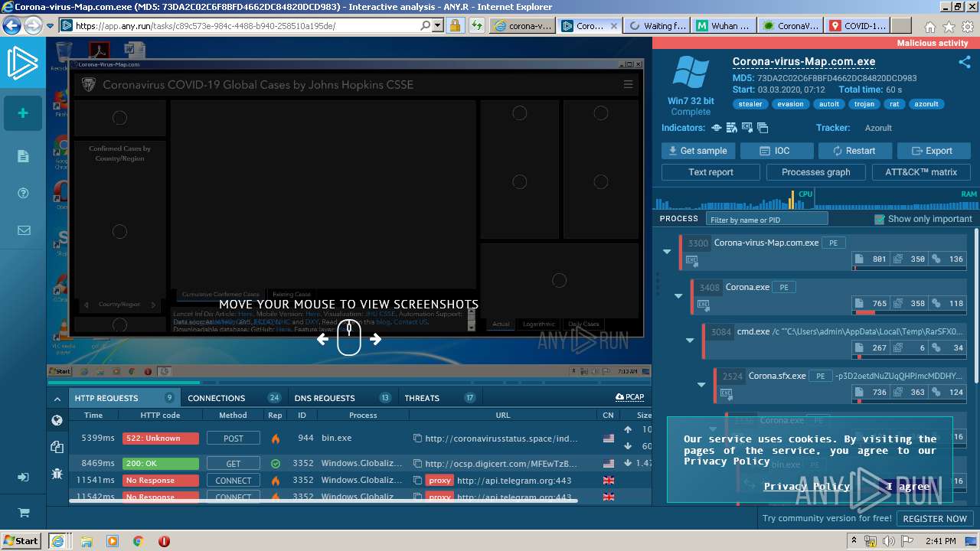The image size is (980, 551).
Task: Select the bug debug panel icon
Action: (x=57, y=474)
